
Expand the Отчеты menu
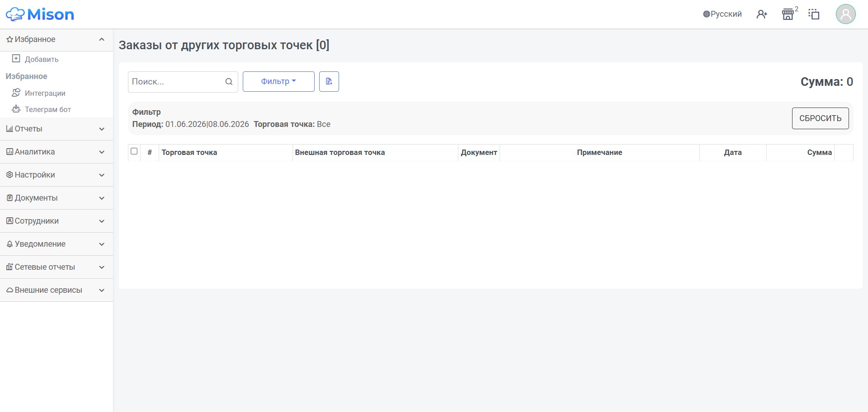[x=57, y=129]
